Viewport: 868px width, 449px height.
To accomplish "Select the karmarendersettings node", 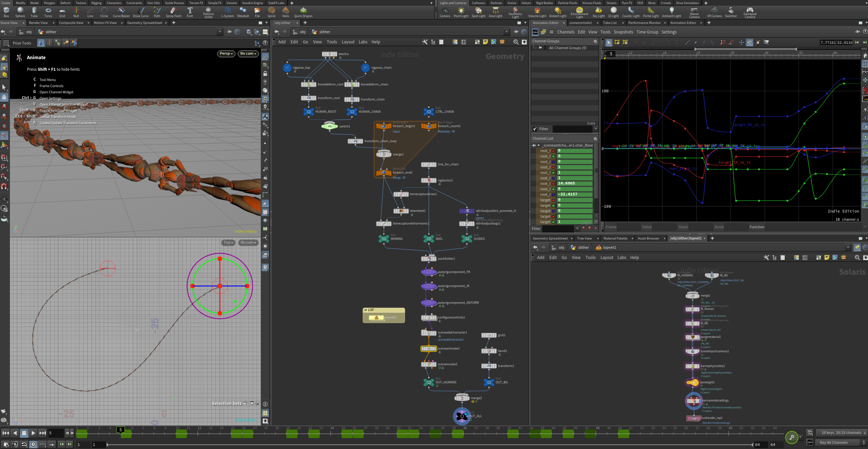I will coord(693,401).
